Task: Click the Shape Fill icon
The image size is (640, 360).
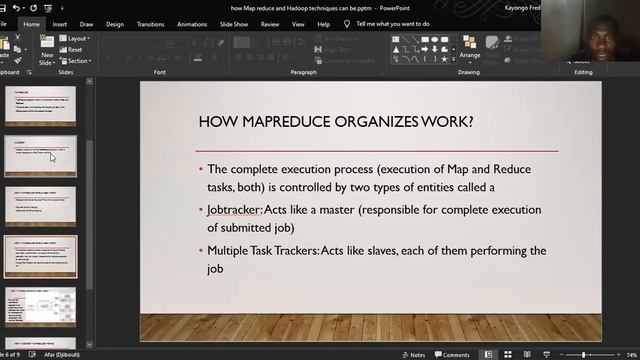Action: (508, 38)
